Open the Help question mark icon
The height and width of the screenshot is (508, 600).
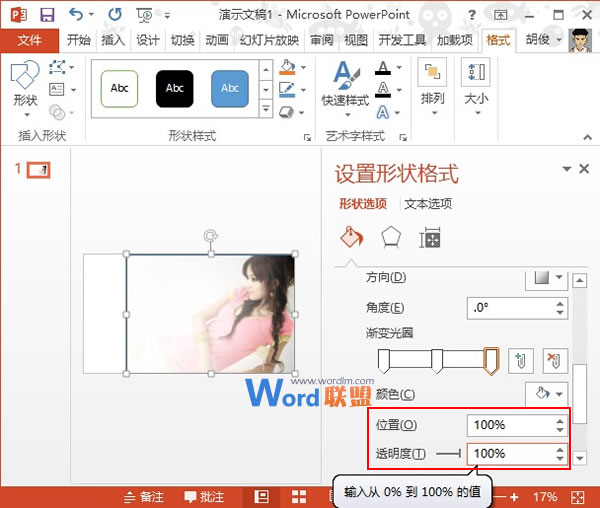point(472,15)
